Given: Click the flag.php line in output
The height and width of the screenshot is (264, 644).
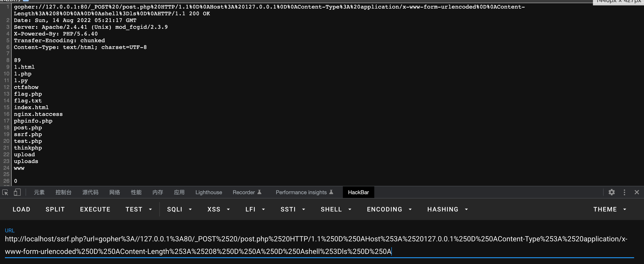Looking at the screenshot, I should point(28,94).
